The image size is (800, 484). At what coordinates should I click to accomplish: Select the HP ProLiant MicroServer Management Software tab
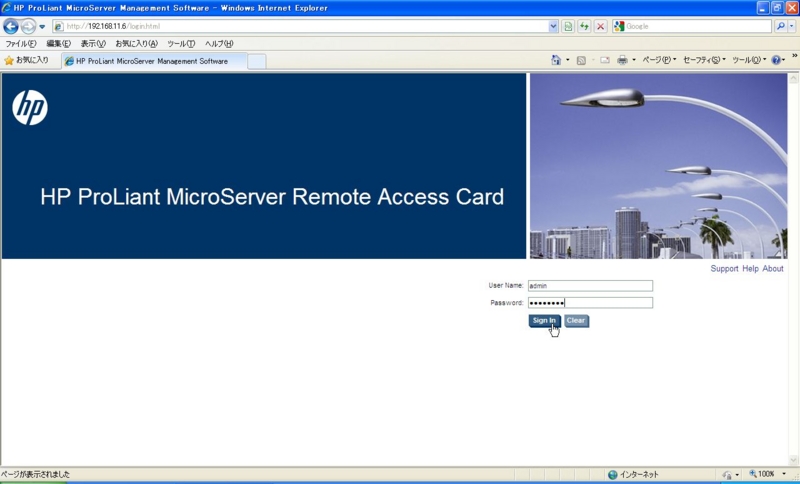pyautogui.click(x=154, y=61)
